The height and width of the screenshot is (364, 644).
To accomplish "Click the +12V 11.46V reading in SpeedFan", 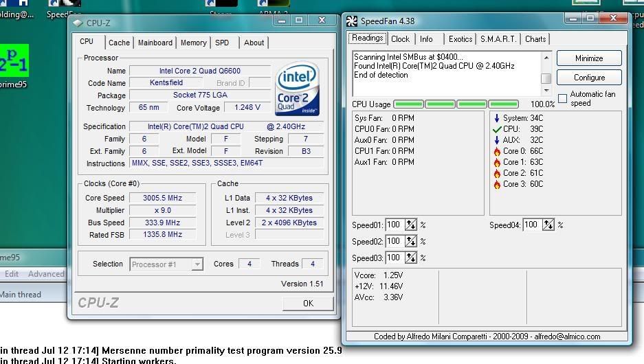I will (x=378, y=286).
